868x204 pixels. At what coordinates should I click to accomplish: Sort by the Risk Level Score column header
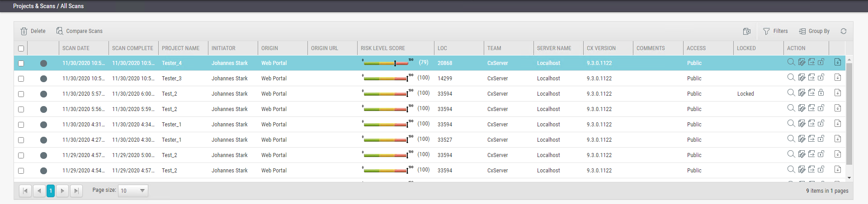pyautogui.click(x=382, y=48)
